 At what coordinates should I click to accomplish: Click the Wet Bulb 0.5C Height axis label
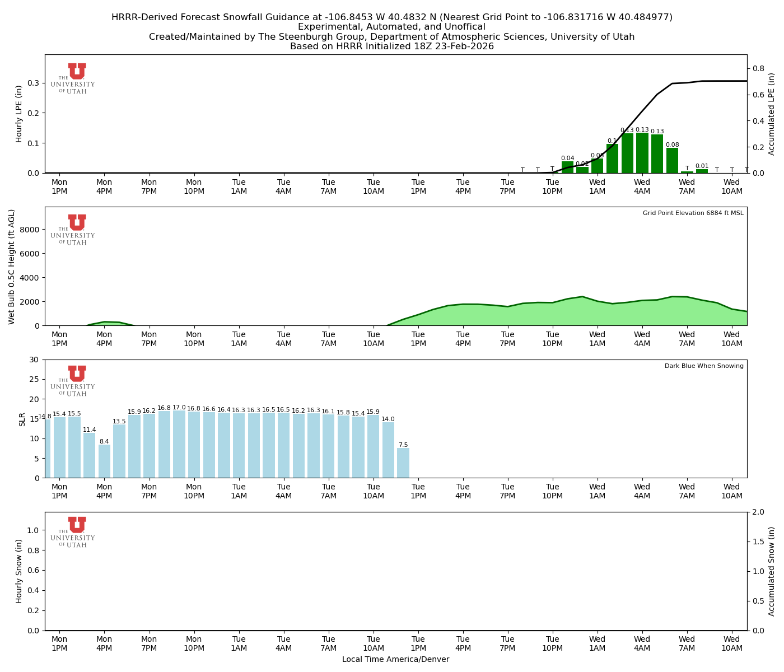(x=12, y=267)
